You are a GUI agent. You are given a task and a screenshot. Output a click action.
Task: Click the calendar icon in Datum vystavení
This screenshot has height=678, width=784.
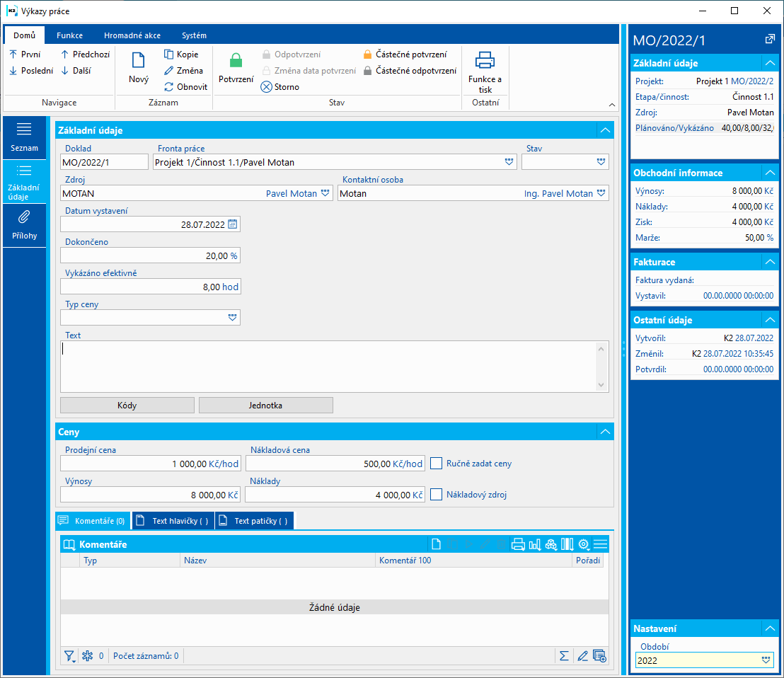click(232, 224)
